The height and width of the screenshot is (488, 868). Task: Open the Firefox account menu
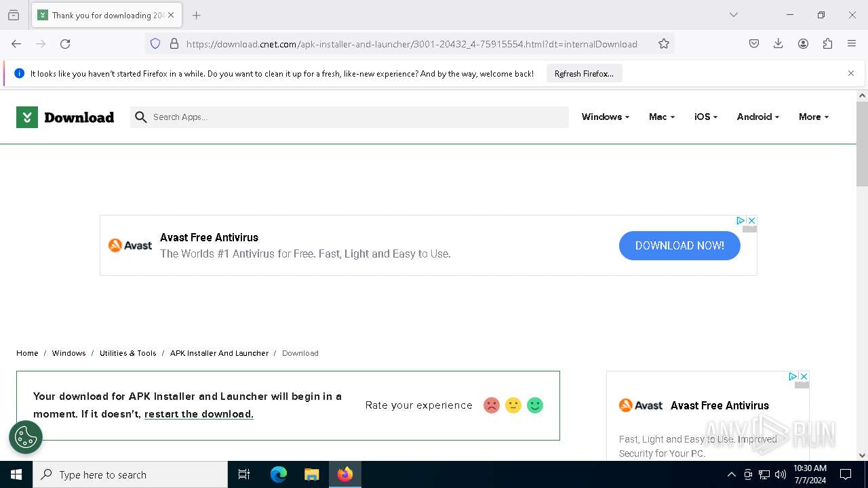[803, 43]
